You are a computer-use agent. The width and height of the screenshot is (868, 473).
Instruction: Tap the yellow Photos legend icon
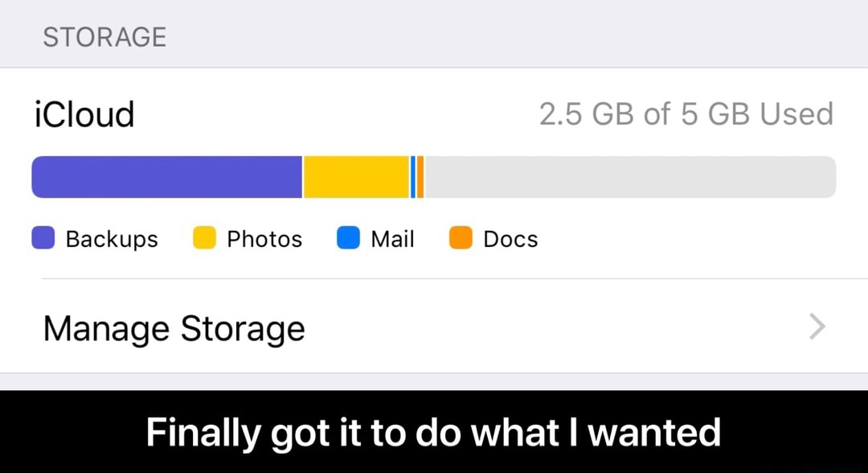click(205, 239)
